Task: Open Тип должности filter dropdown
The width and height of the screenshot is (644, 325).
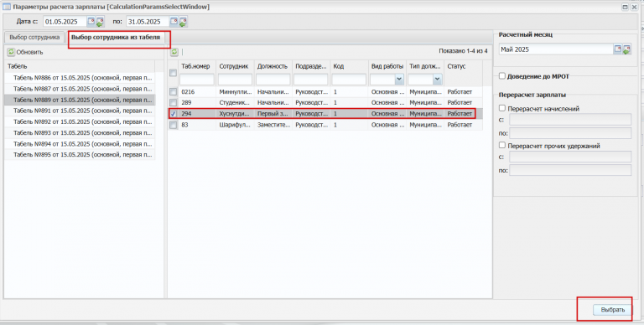Action: click(x=437, y=80)
